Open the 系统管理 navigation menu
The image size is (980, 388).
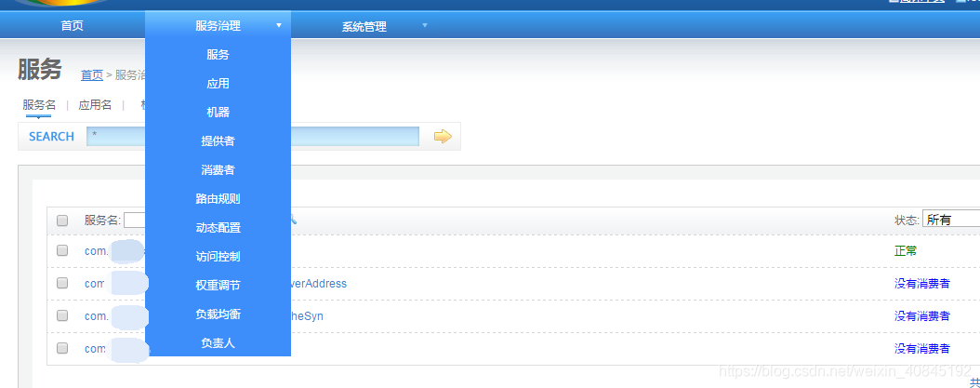(x=364, y=27)
